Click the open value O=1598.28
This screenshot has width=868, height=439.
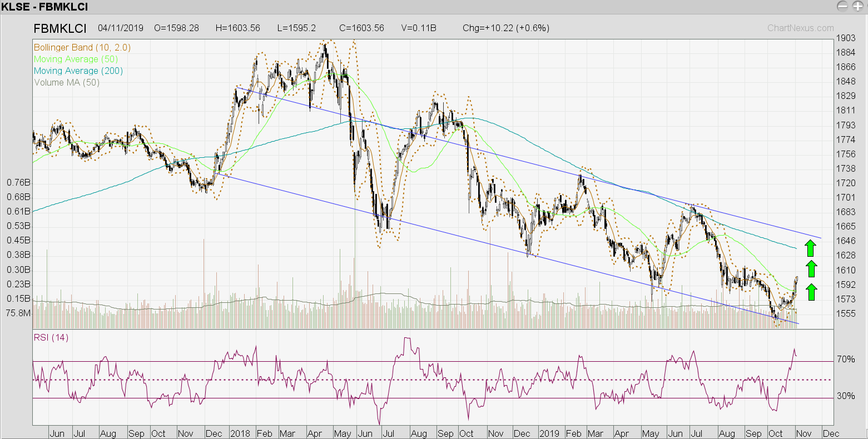click(176, 28)
